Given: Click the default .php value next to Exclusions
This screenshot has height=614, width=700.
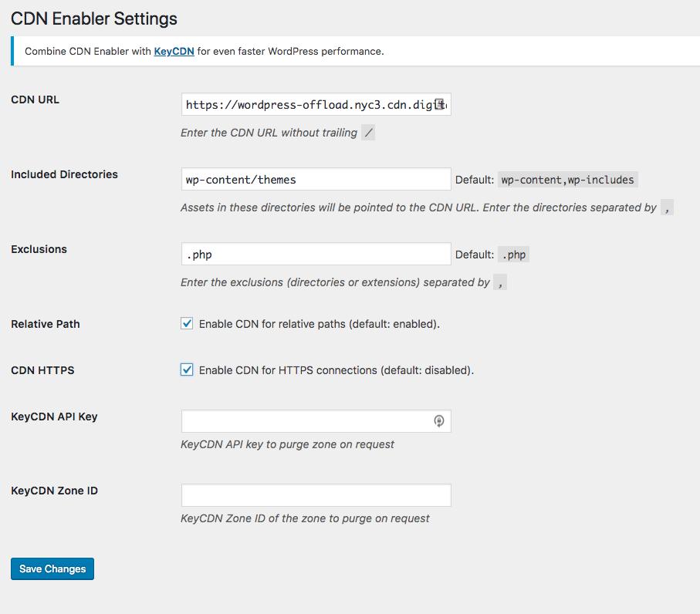Looking at the screenshot, I should [514, 253].
